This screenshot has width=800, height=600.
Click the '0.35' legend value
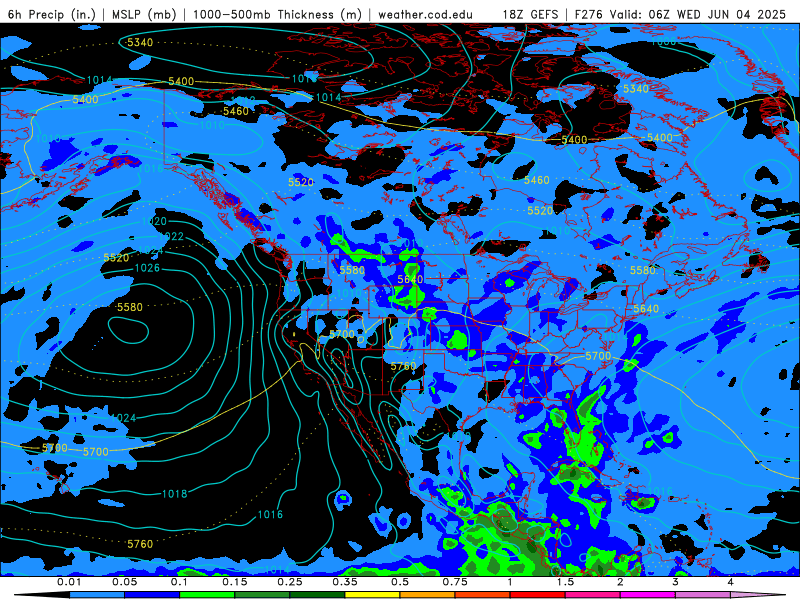click(x=345, y=582)
